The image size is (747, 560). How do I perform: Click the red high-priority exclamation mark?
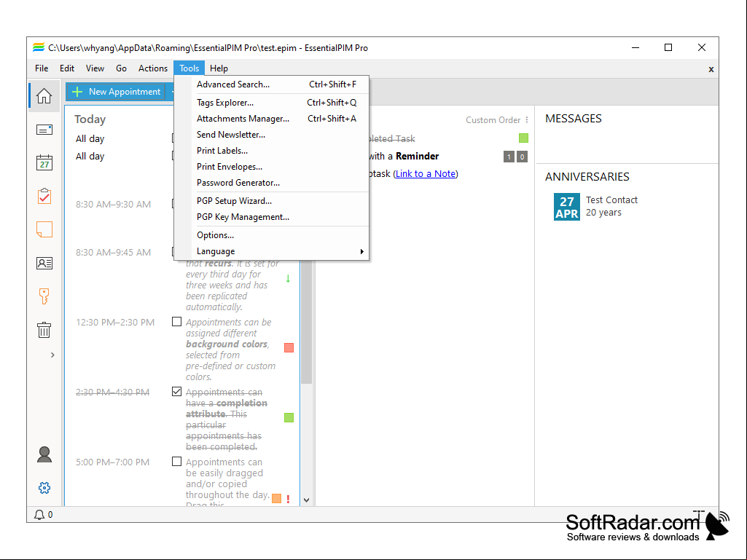click(x=288, y=499)
